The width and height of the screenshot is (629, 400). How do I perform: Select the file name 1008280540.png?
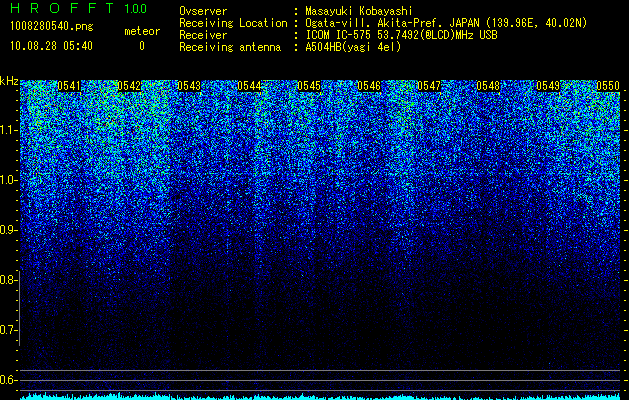(x=52, y=27)
